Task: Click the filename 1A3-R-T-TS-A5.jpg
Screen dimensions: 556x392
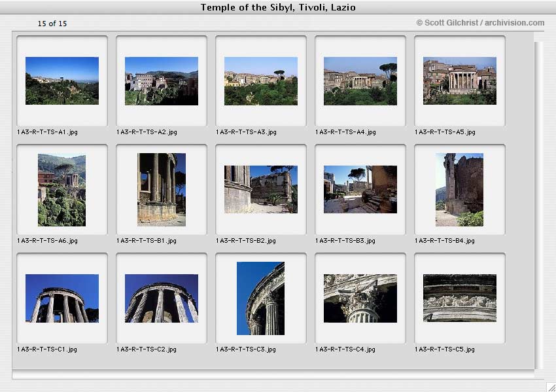Action: (x=445, y=132)
